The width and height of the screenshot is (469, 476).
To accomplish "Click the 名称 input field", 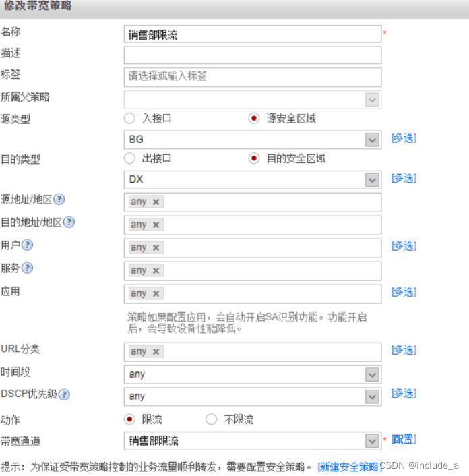I will coord(253,34).
